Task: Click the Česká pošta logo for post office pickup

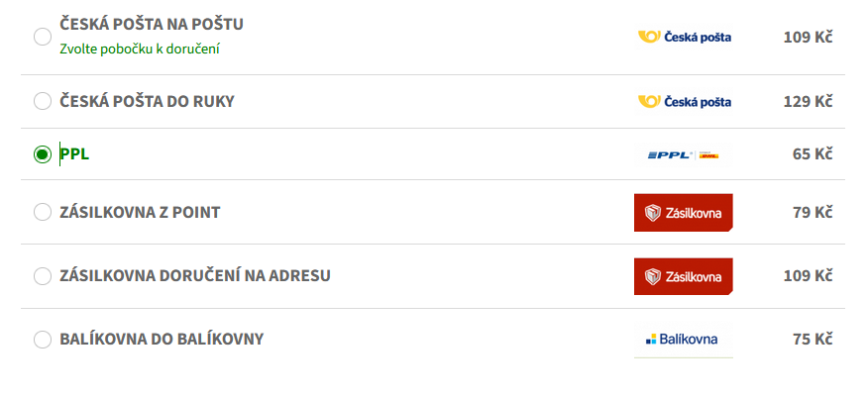Action: [x=684, y=38]
